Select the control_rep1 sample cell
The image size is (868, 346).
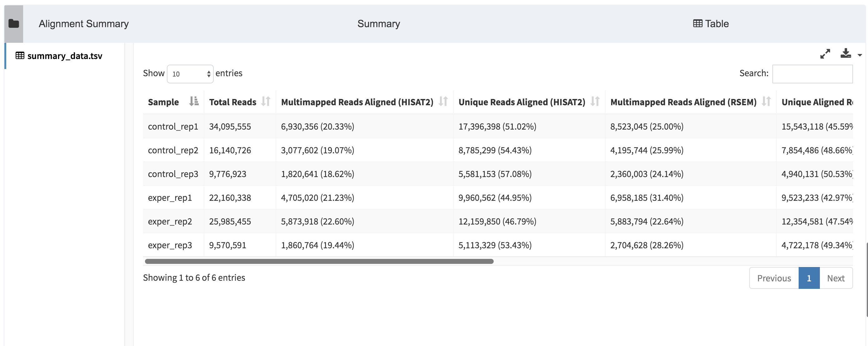[173, 126]
